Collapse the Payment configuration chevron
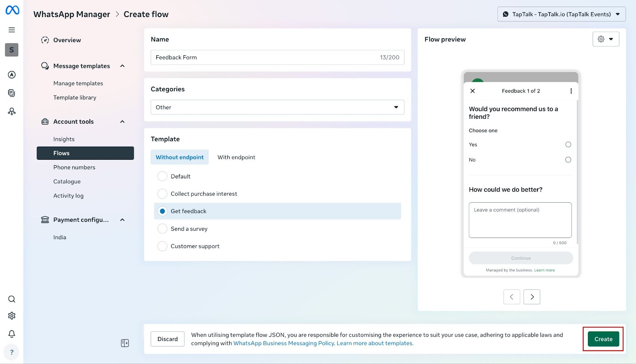 (122, 220)
